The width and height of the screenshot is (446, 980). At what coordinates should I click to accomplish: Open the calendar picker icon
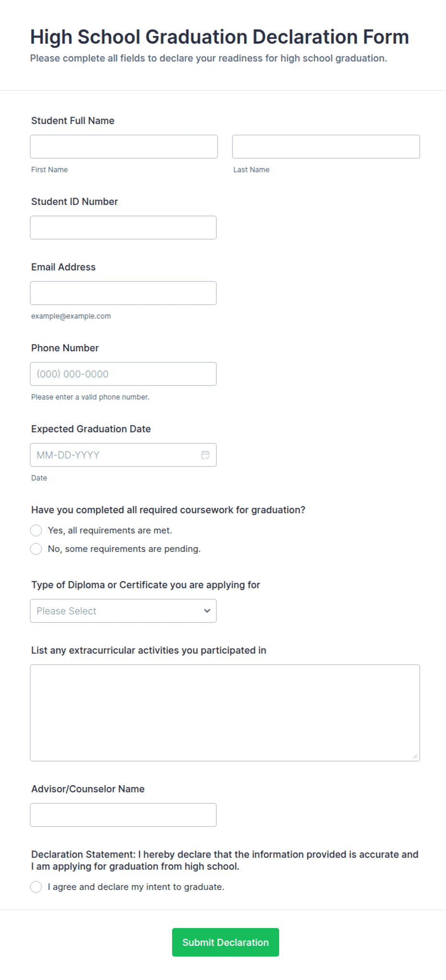click(205, 455)
